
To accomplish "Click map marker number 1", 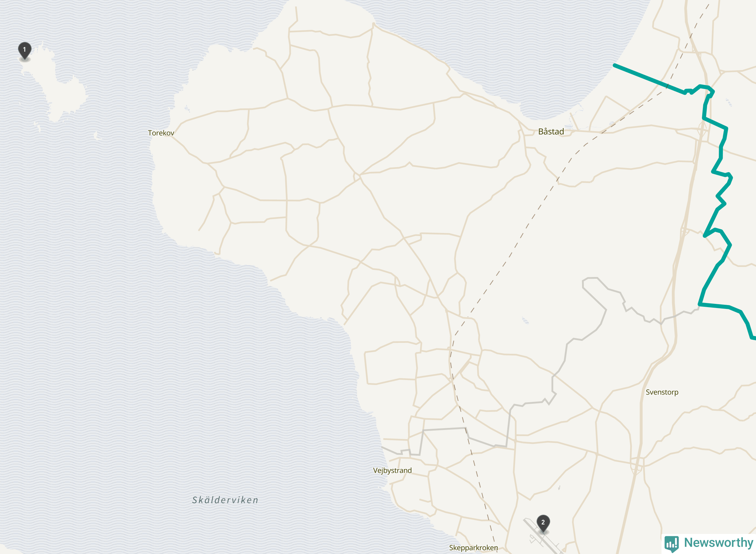I will [25, 50].
